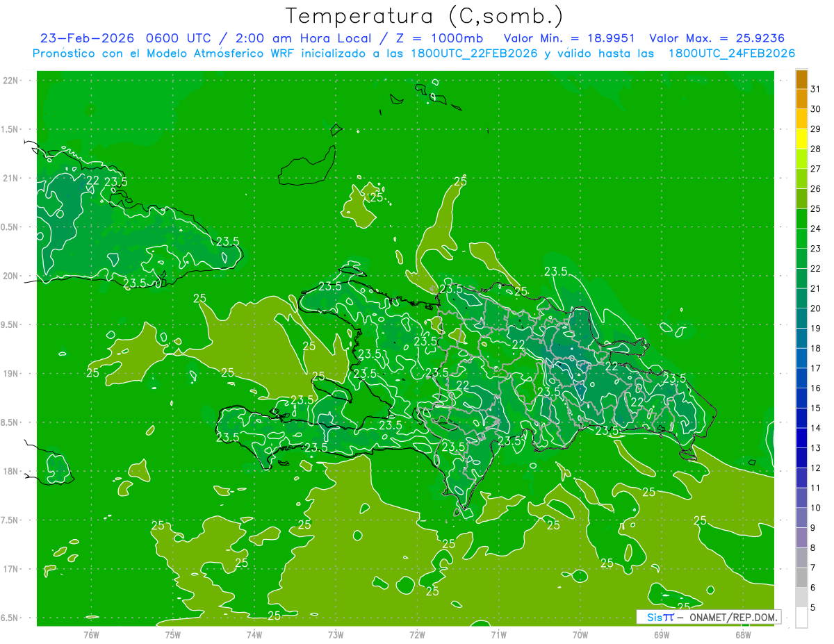
Task: Select "Valor Max. = 25.9236" in the header
Action: pyautogui.click(x=717, y=38)
